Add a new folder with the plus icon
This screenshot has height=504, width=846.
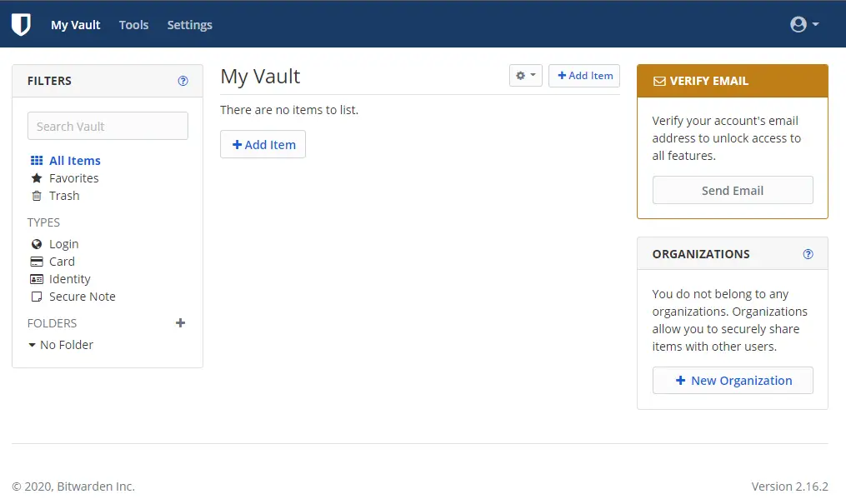pos(180,323)
